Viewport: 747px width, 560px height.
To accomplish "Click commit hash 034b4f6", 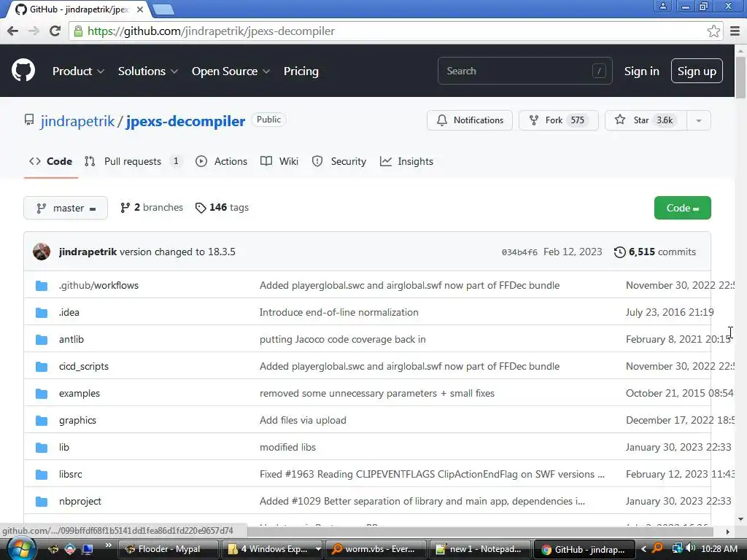I will [x=519, y=252].
